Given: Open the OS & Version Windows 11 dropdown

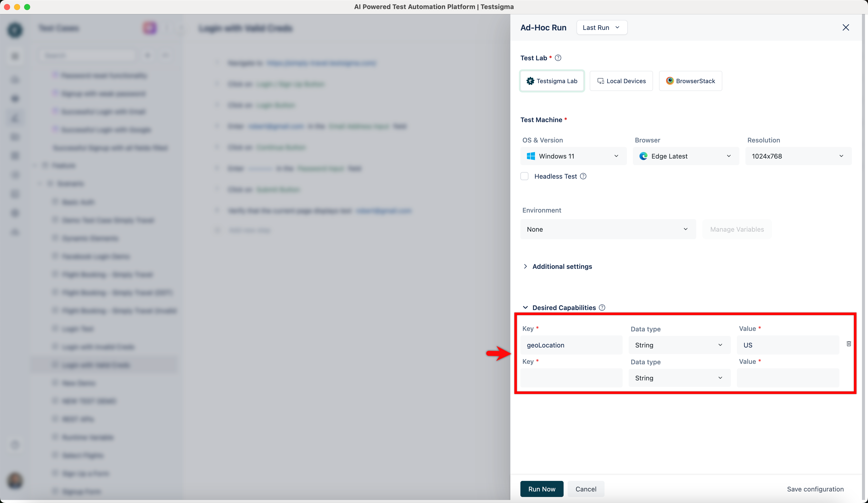Looking at the screenshot, I should click(573, 156).
